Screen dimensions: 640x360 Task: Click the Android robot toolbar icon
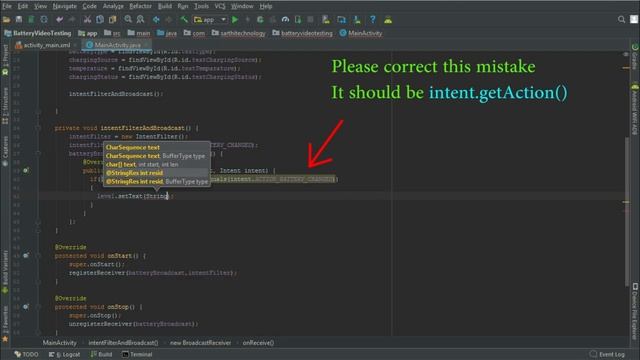pos(388,20)
